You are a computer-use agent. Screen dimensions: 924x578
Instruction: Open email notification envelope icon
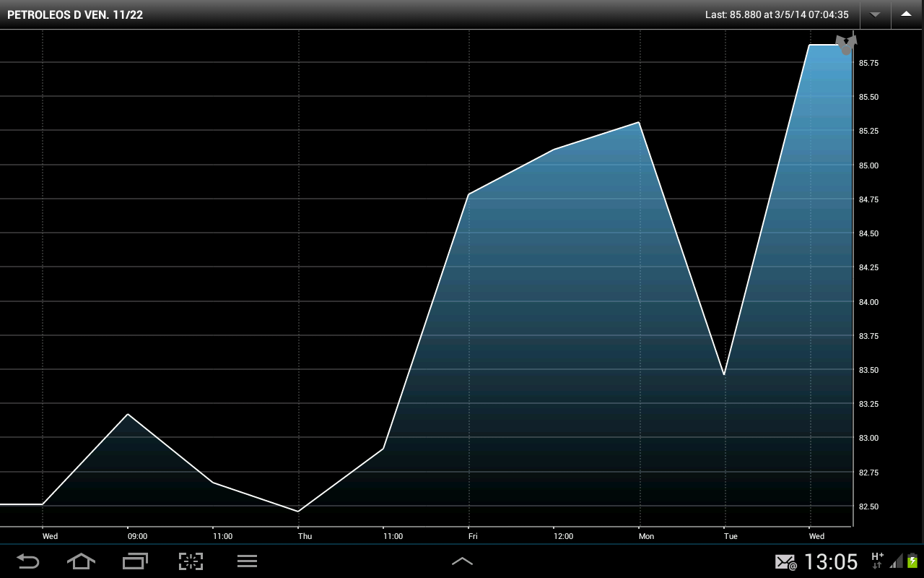point(785,561)
